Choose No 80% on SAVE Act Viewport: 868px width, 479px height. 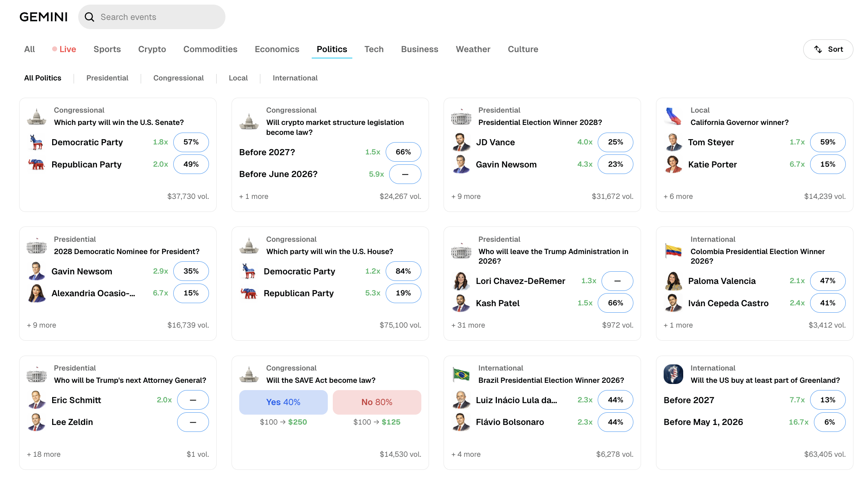click(x=377, y=402)
